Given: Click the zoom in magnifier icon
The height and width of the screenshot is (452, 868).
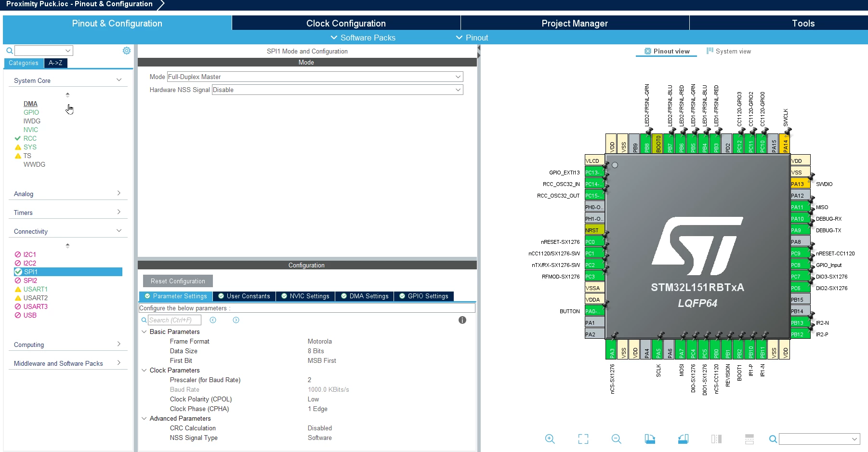Looking at the screenshot, I should click(550, 439).
